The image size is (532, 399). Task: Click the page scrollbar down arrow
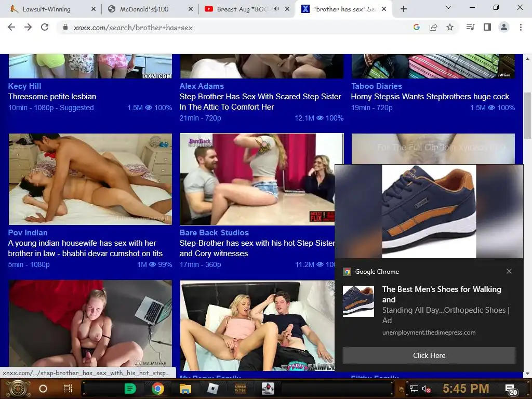[528, 374]
